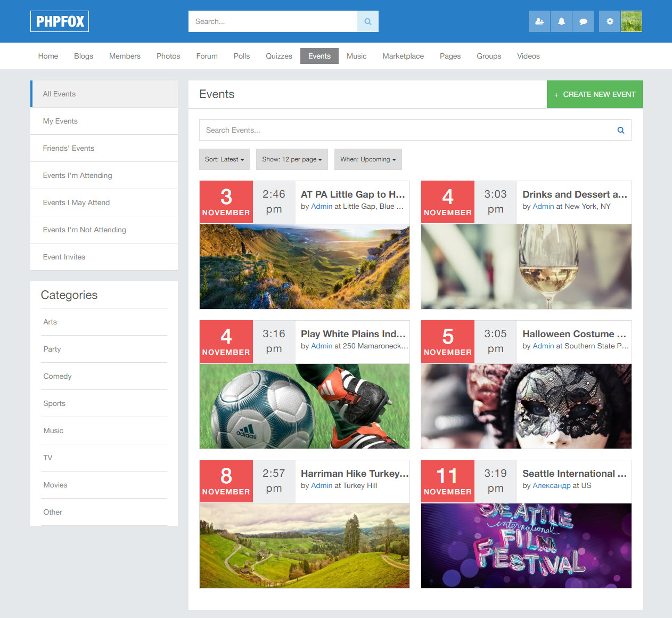Viewport: 672px width, 618px height.
Task: Expand the Sort: Latest dropdown
Action: click(x=224, y=159)
